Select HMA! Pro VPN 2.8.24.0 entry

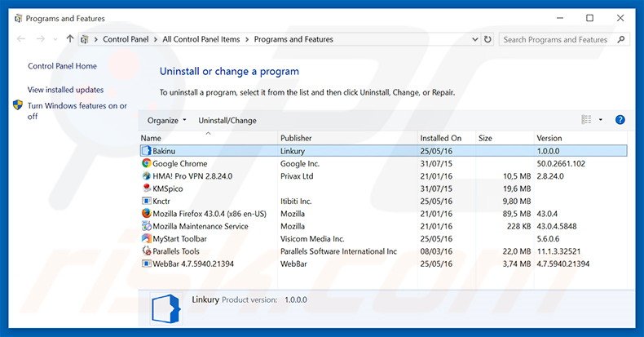(192, 176)
